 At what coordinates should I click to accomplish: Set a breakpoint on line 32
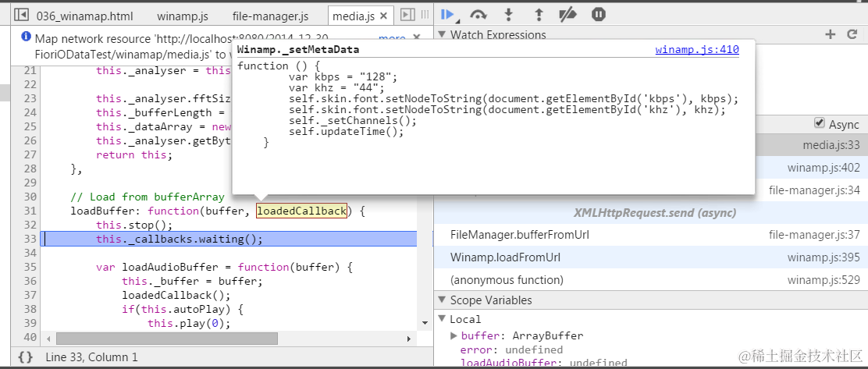(30, 225)
